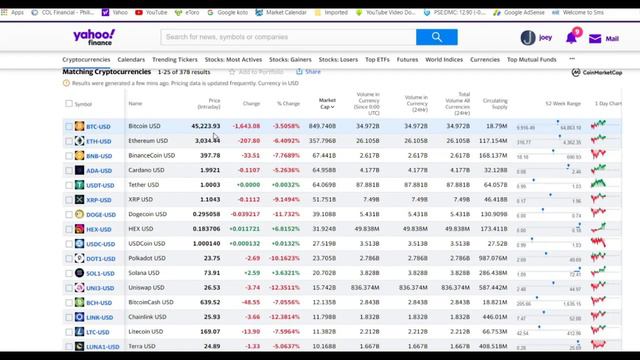
Task: Open the LTC-USD symbol link
Action: (x=98, y=333)
